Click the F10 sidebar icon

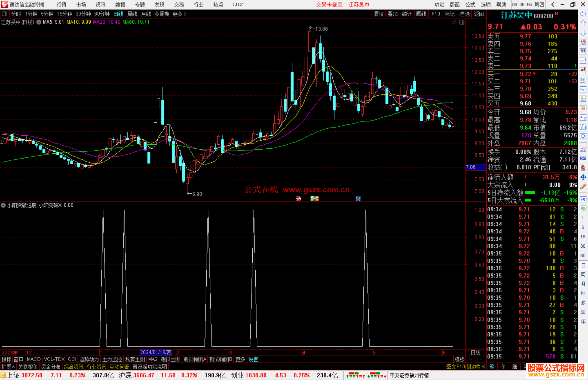583,89
